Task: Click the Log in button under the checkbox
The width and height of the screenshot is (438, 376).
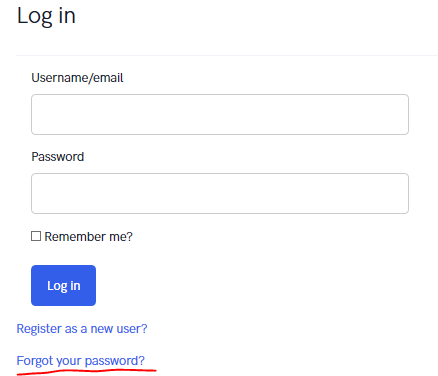Action: 63,285
